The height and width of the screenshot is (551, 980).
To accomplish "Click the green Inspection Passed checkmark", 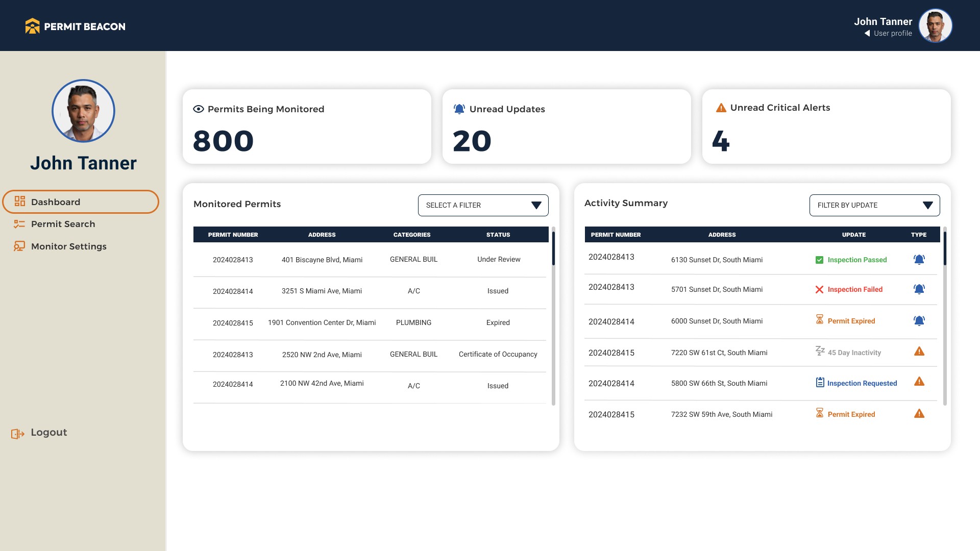I will click(819, 260).
